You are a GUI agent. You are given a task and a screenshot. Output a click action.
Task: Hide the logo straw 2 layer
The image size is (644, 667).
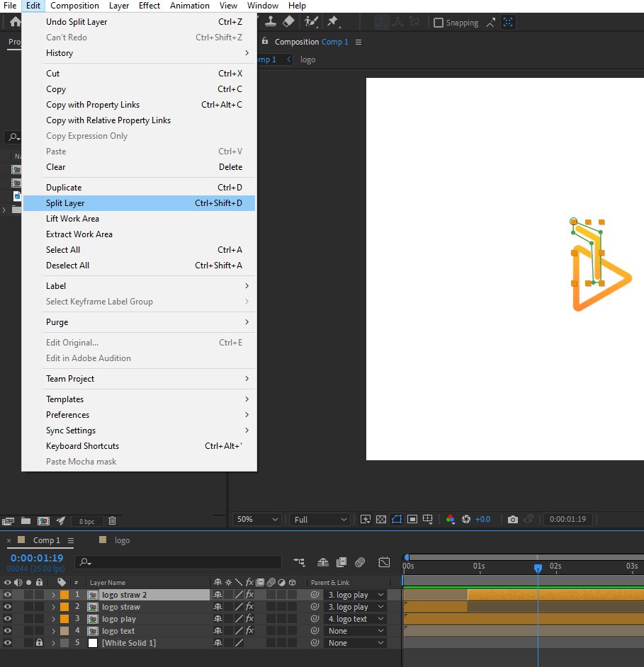(8, 595)
